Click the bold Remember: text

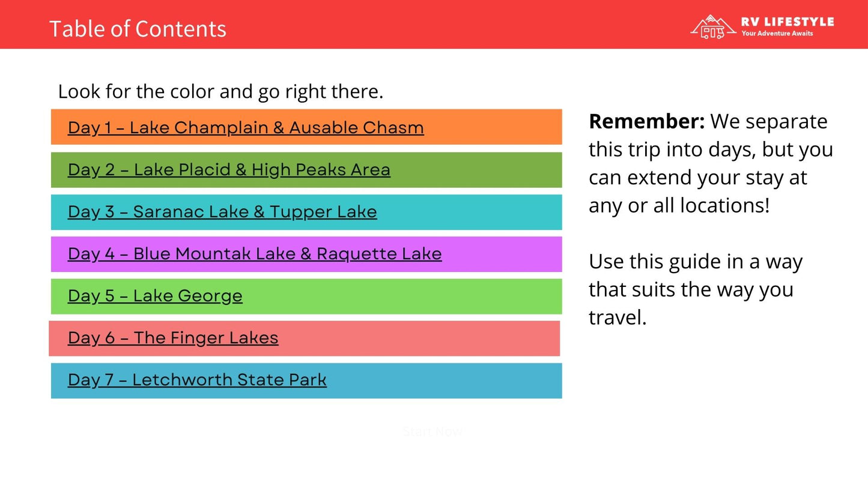[x=646, y=121]
